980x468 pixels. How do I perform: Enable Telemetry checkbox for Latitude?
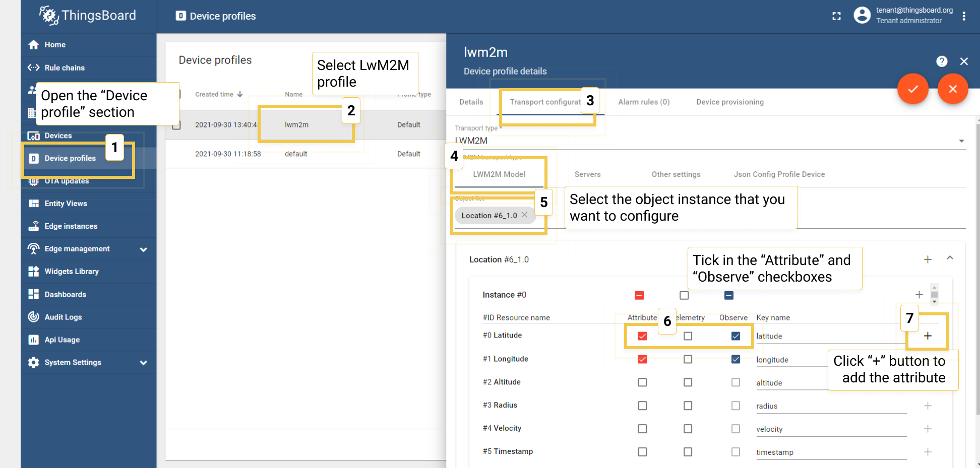(688, 336)
